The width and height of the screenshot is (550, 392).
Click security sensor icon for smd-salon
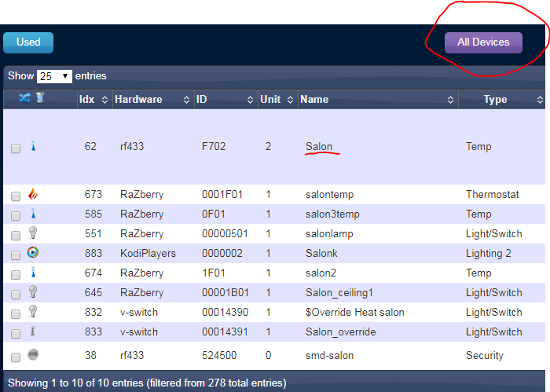(33, 355)
